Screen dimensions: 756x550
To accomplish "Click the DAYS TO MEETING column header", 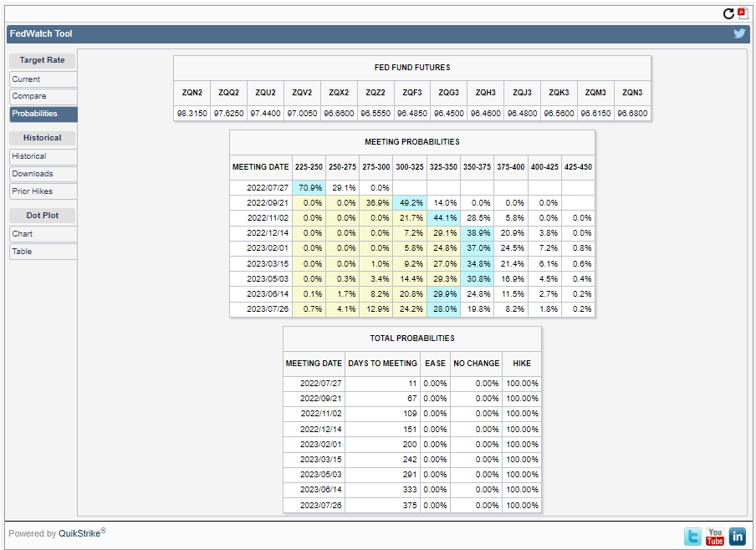I will tap(382, 364).
